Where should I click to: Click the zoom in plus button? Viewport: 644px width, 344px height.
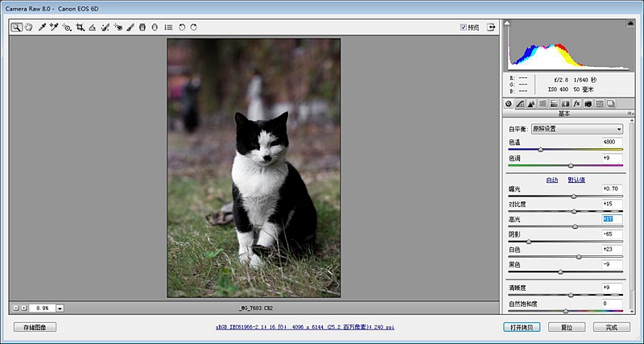[24, 308]
